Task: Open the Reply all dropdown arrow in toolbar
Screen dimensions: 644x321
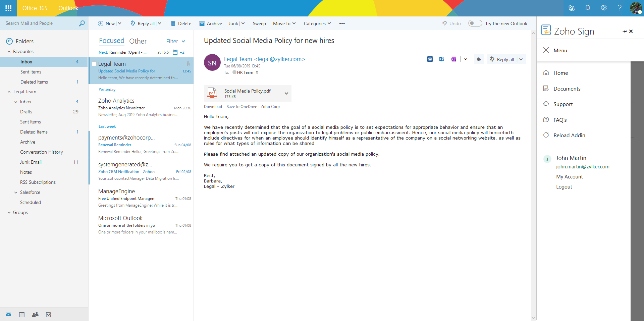Action: [x=160, y=23]
